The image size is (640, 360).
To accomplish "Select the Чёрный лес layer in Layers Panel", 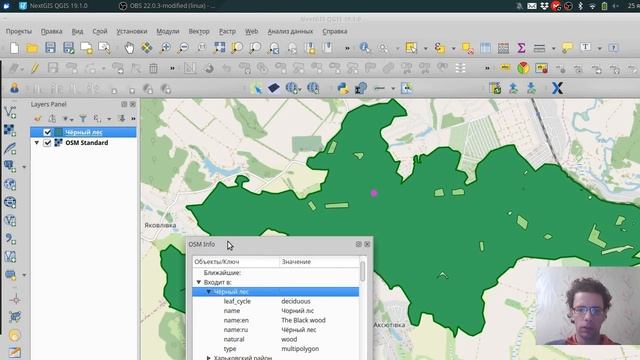I will click(x=83, y=132).
